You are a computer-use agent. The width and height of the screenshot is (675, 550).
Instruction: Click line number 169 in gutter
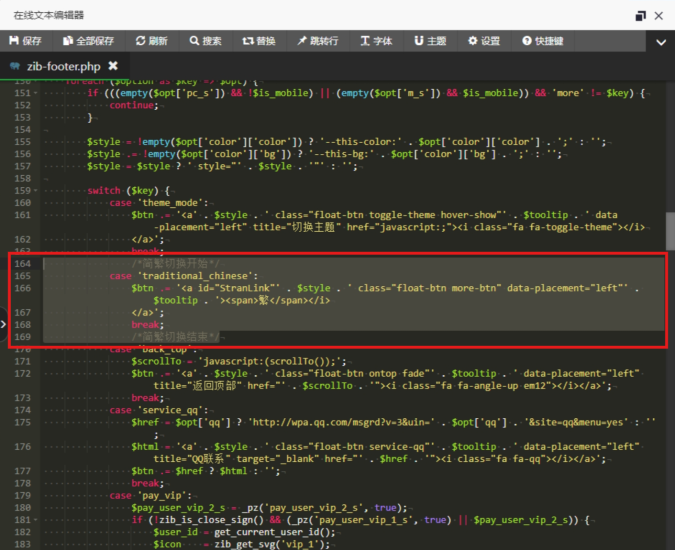pos(22,337)
